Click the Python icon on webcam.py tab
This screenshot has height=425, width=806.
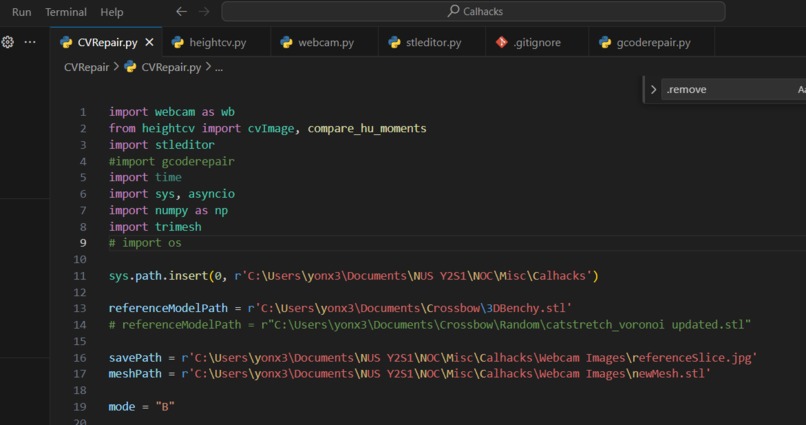(286, 42)
